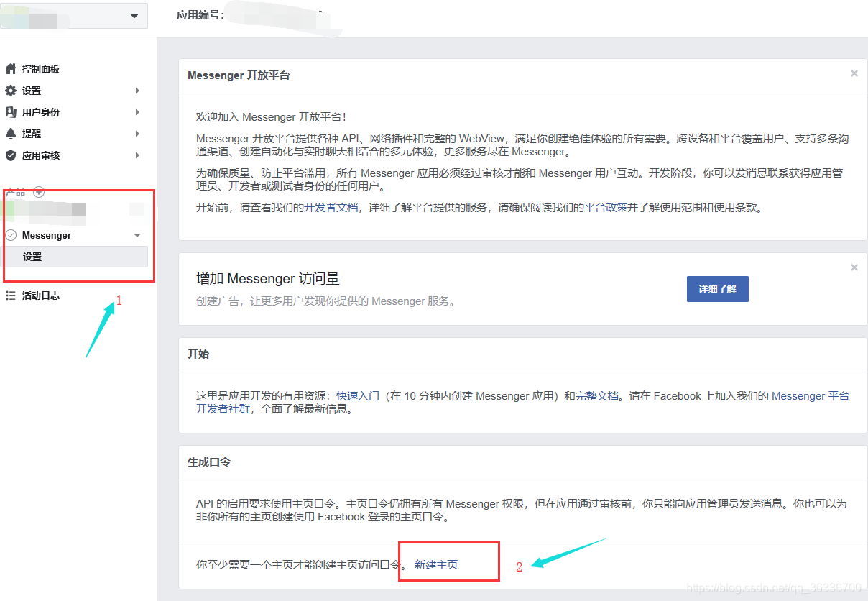Click the 活动日志 list icon

click(11, 295)
